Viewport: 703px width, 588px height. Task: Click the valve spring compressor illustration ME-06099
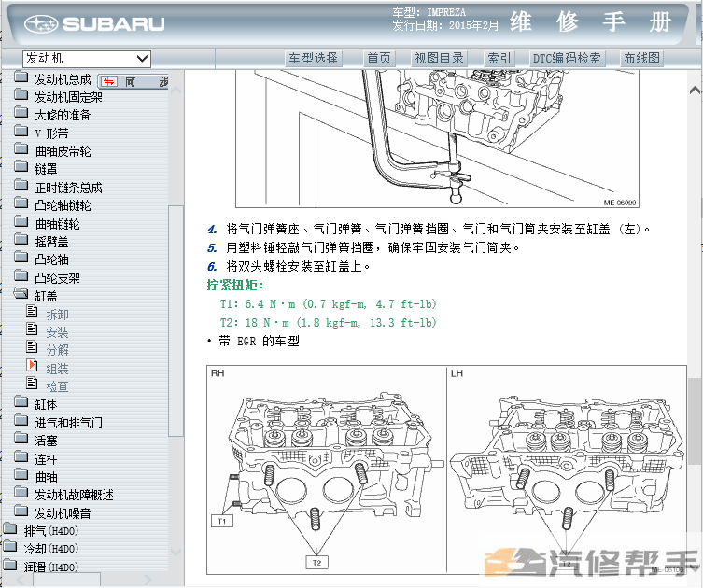point(437,139)
